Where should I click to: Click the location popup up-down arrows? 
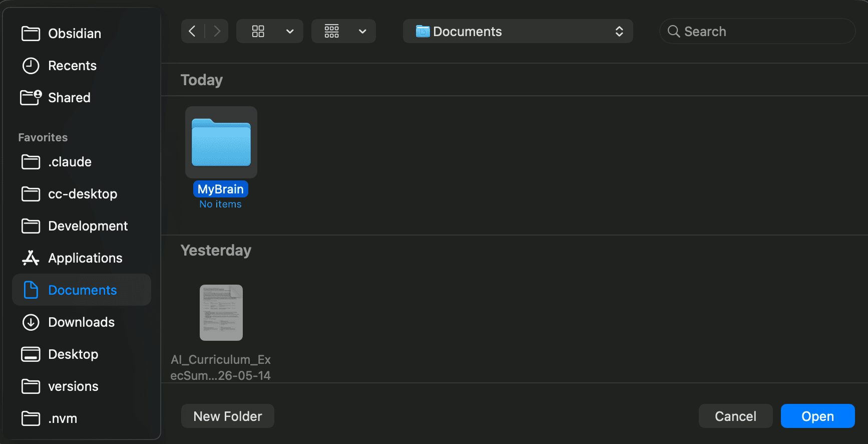(619, 31)
